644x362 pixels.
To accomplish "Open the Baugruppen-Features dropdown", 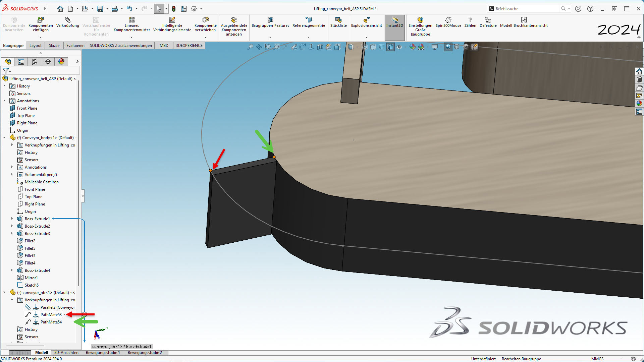I will click(270, 38).
